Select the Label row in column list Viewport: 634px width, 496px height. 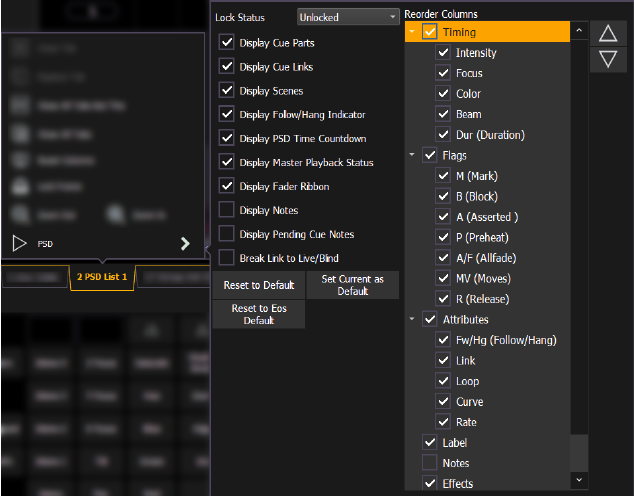click(x=455, y=443)
